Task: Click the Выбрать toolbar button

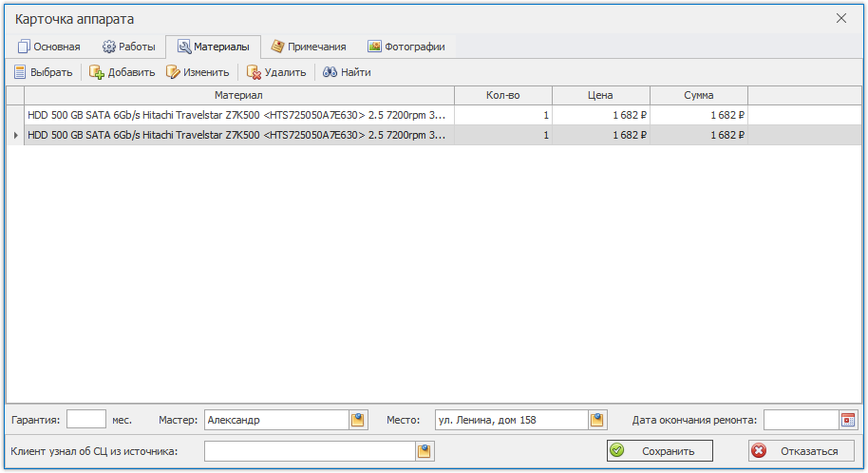Action: click(x=44, y=72)
